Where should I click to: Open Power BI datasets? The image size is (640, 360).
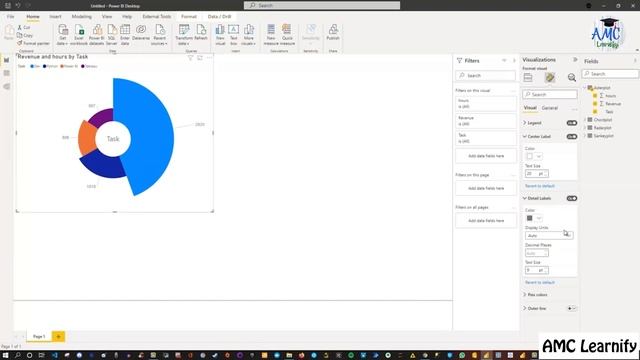coord(97,34)
